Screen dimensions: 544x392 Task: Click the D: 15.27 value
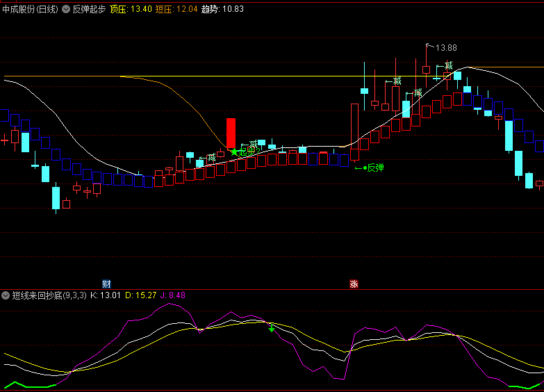point(141,295)
